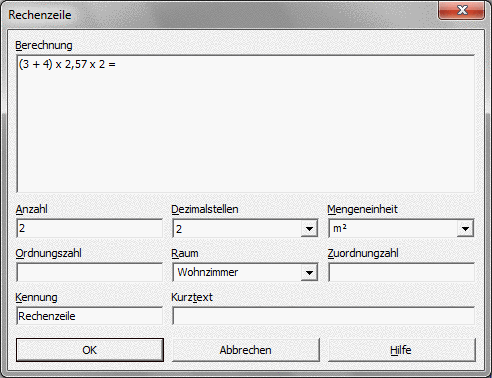Click the Ordnungszahl label
Viewport: 492px width, 378px height.
48,253
